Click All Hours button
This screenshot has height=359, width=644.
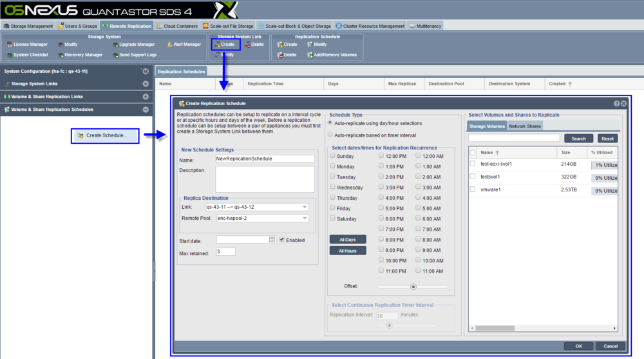348,251
